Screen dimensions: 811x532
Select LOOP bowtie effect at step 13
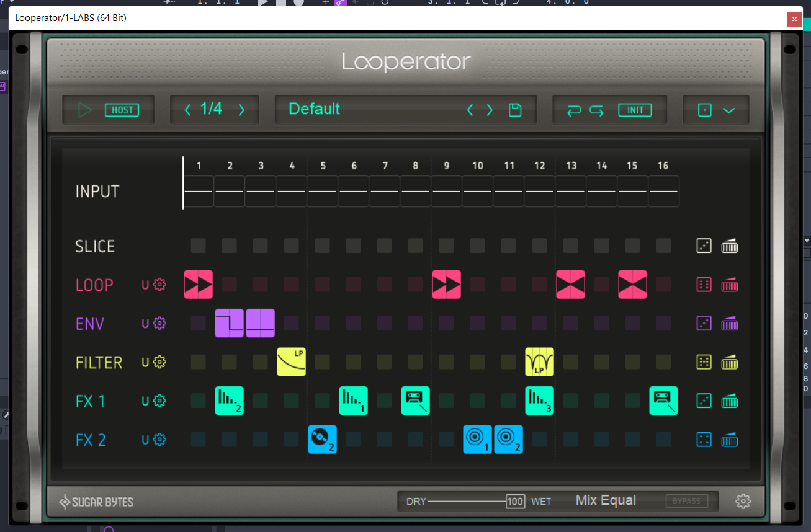pos(571,285)
